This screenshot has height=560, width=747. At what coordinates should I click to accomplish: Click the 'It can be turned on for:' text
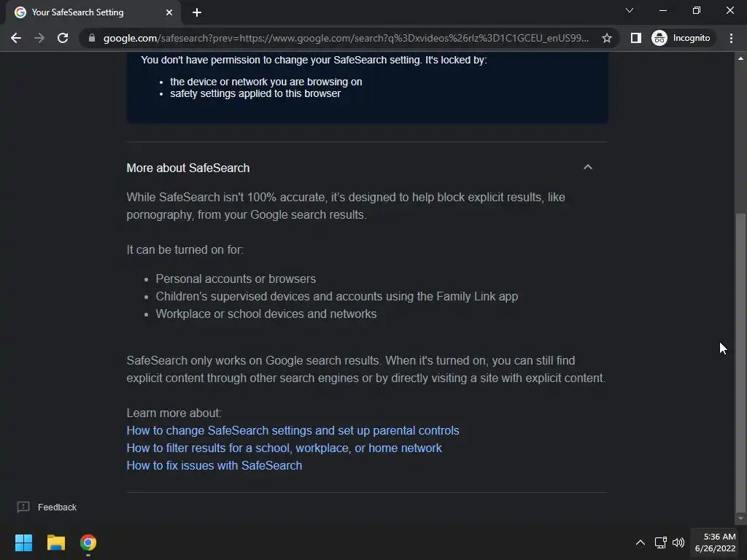[185, 250]
